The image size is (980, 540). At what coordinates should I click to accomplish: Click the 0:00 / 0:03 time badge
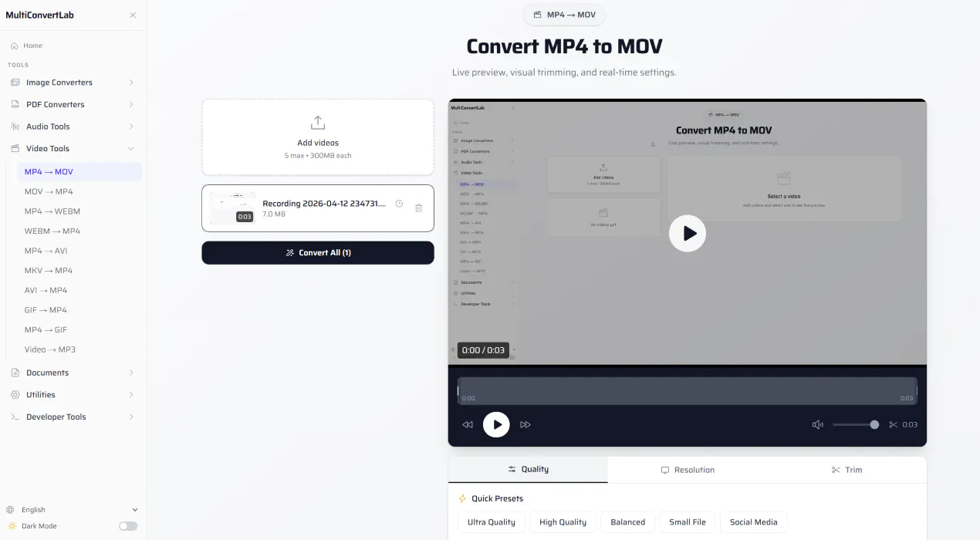click(x=483, y=350)
